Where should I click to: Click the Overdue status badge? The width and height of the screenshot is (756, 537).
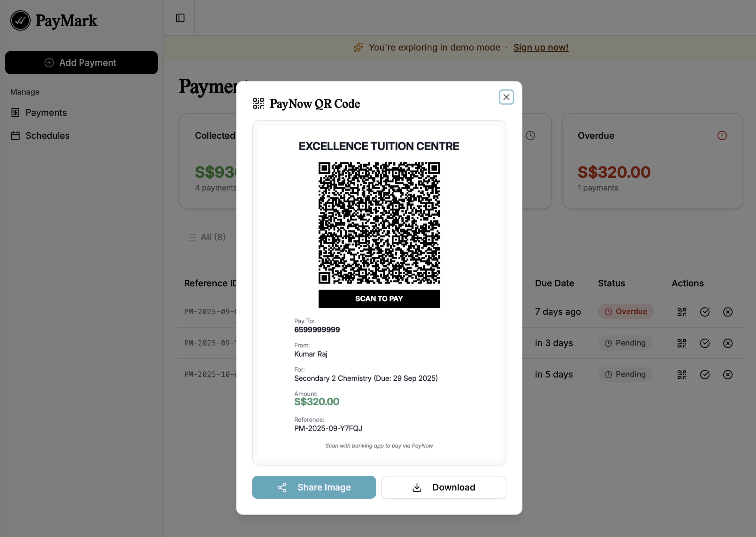click(625, 311)
